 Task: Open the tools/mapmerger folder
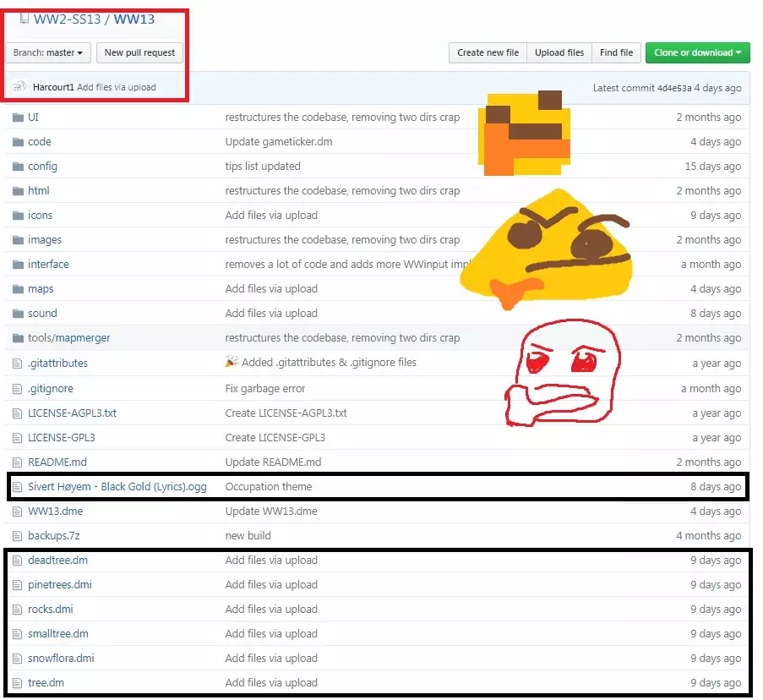click(68, 338)
